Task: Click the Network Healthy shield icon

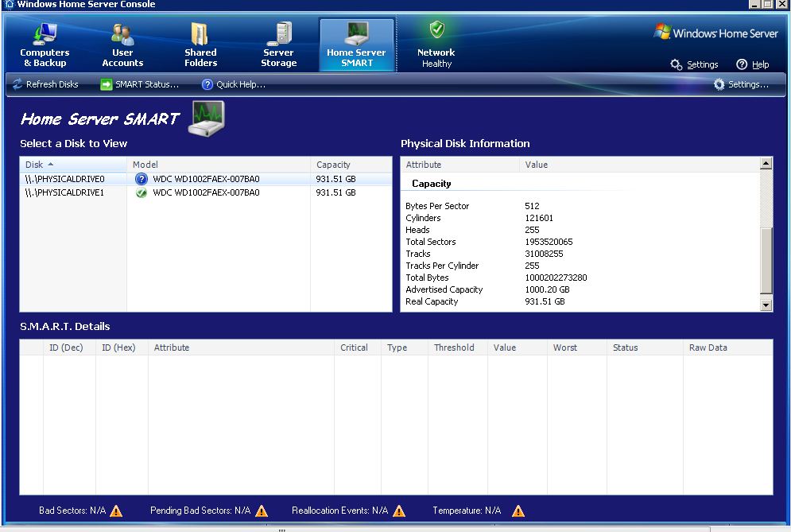Action: point(436,31)
